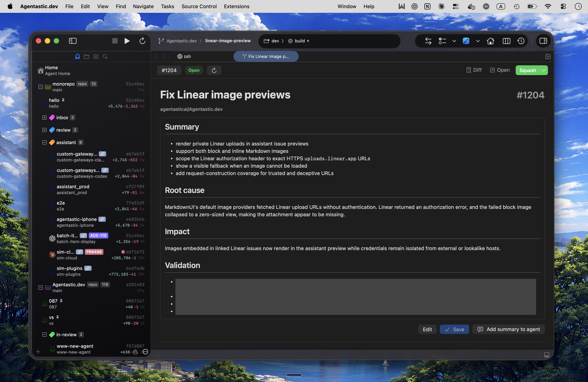The image size is (588, 382).
Task: Click the link icon on sim-plugins
Action: coord(88,268)
